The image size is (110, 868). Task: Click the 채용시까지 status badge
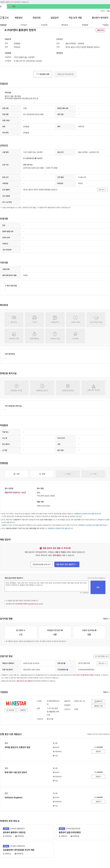(100, 30)
